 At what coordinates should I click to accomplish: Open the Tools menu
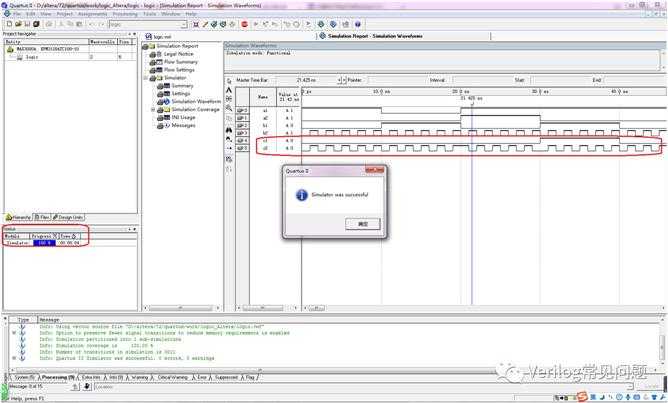(x=150, y=14)
